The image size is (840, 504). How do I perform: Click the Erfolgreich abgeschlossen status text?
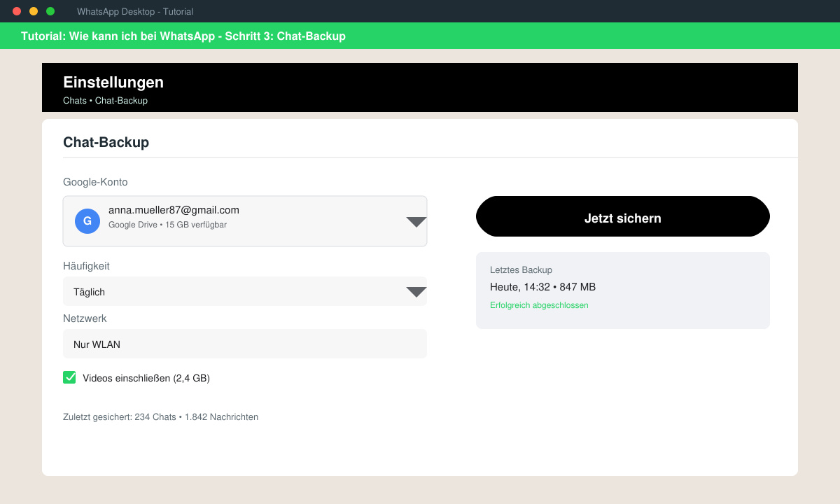tap(539, 305)
